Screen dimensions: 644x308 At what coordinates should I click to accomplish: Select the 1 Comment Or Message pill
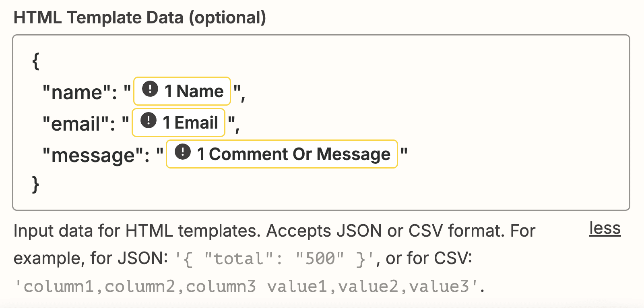point(293,154)
